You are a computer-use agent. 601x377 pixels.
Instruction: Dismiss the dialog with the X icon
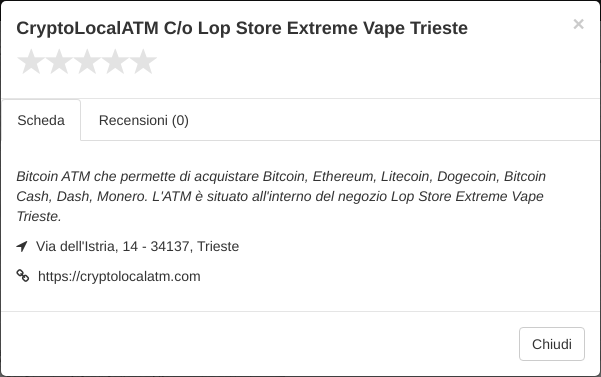click(578, 24)
